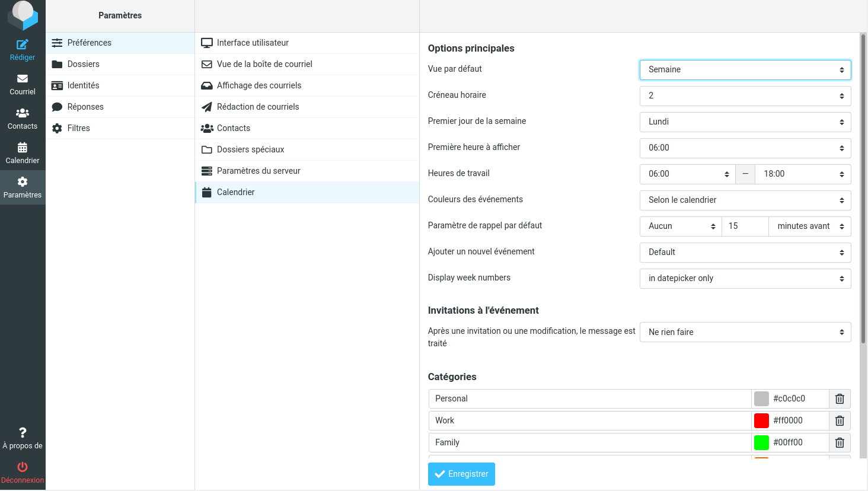Open the Couleurs des événements dropdown
This screenshot has width=868, height=491.
(745, 200)
